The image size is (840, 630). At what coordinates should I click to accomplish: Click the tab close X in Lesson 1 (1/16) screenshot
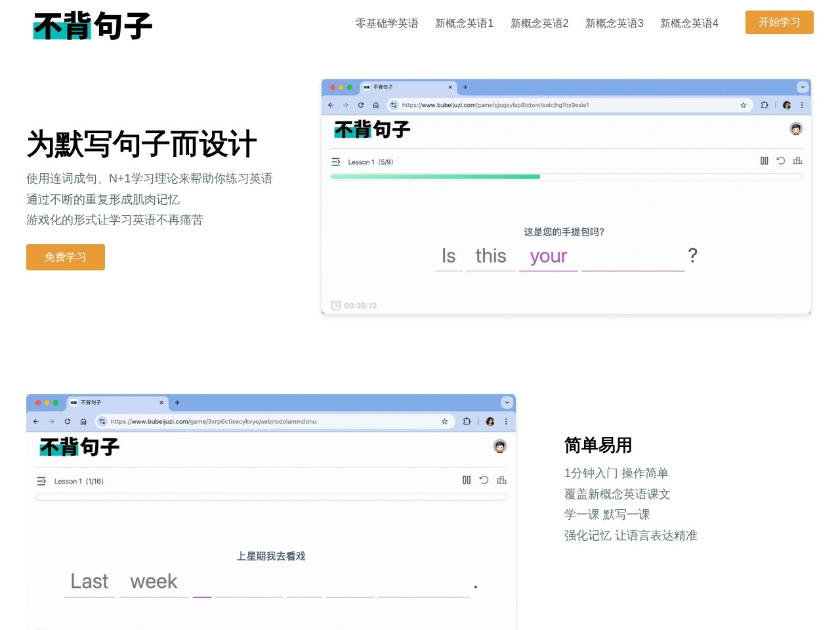161,403
